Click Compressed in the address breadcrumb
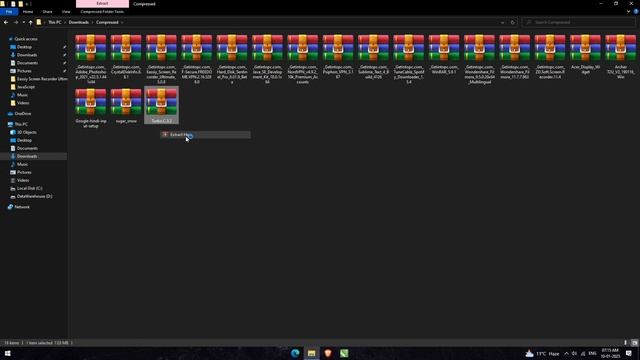640x360 pixels. [107, 22]
